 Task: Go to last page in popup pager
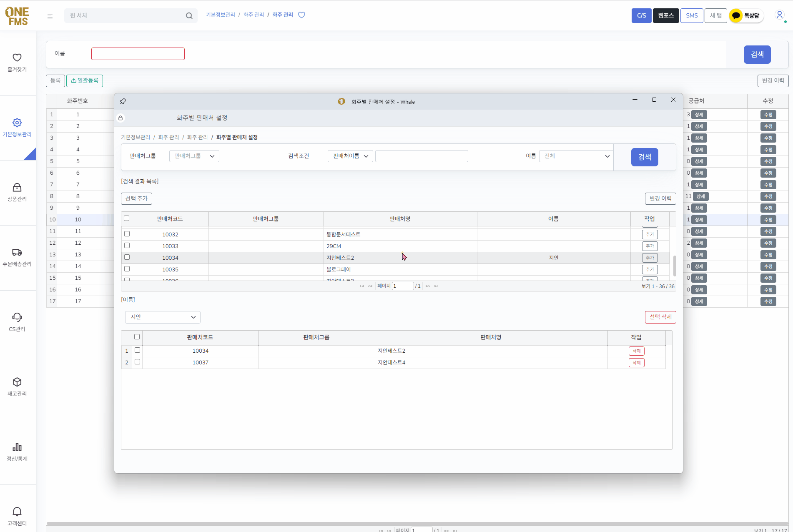(436, 286)
